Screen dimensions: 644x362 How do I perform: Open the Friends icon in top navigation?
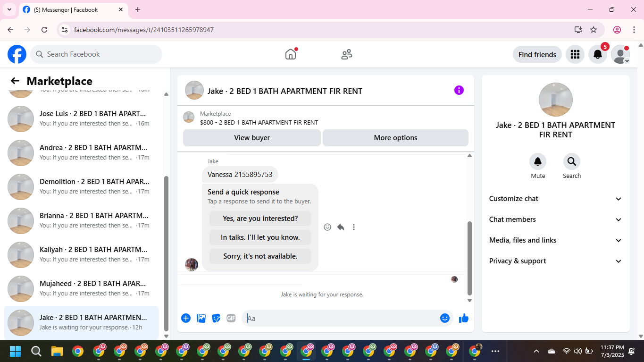347,54
